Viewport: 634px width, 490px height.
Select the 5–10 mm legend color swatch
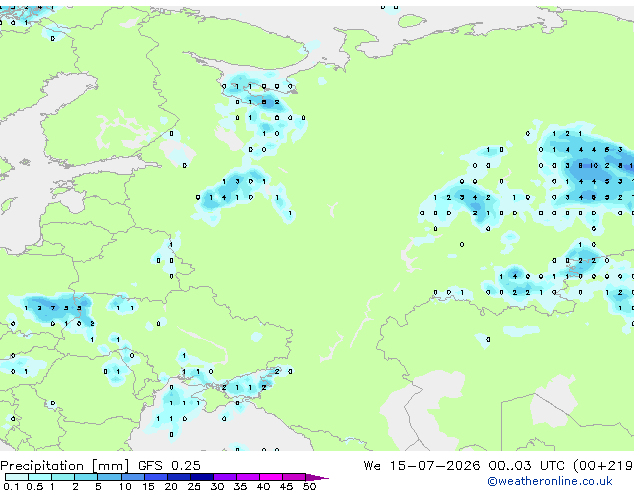coord(109,477)
